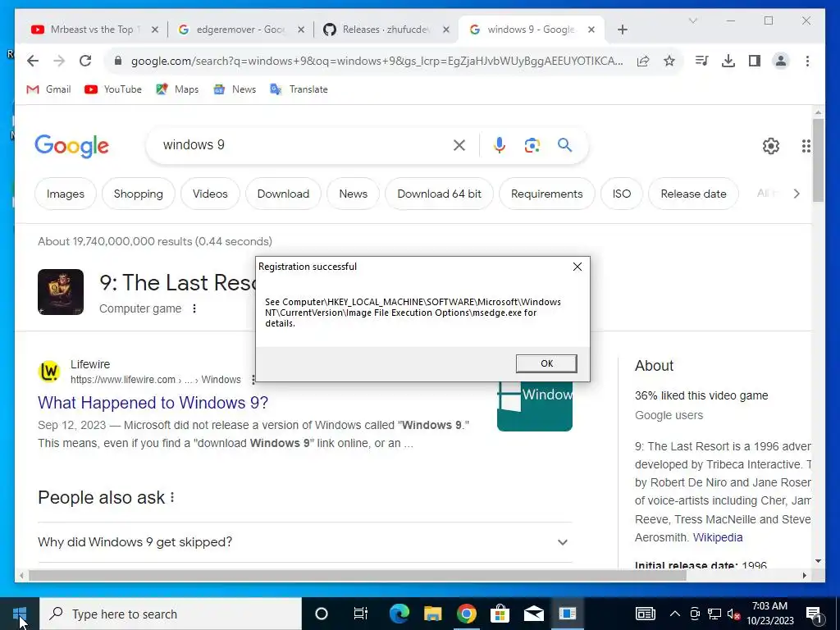This screenshot has height=630, width=840.
Task: Open Mail app from taskbar
Action: (533, 614)
